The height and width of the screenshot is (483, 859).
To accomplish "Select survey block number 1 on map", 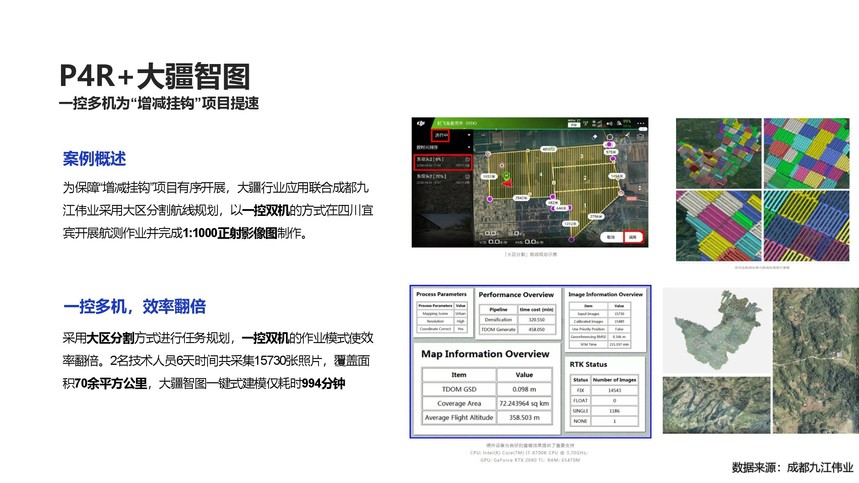I will 585,206.
